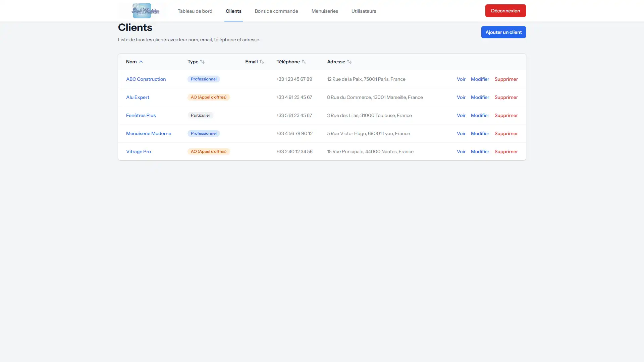The height and width of the screenshot is (362, 644).
Task: Click the sort arrows icon beside Téléphone
Action: click(304, 62)
